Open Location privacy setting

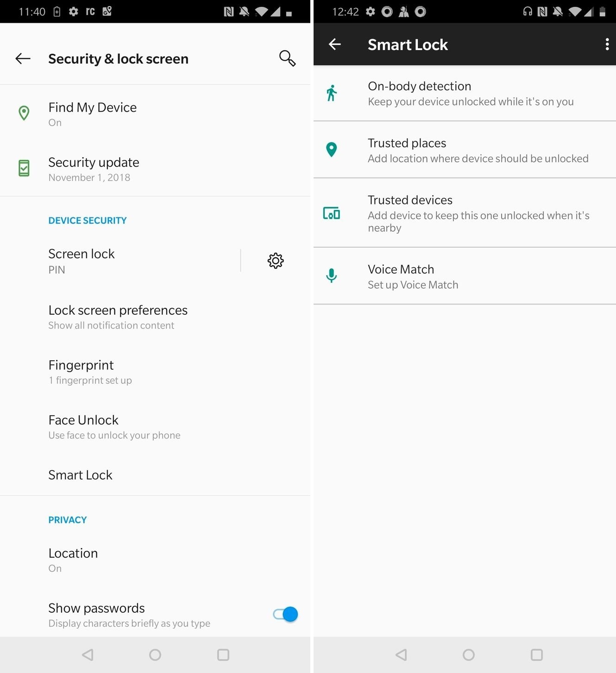point(155,560)
